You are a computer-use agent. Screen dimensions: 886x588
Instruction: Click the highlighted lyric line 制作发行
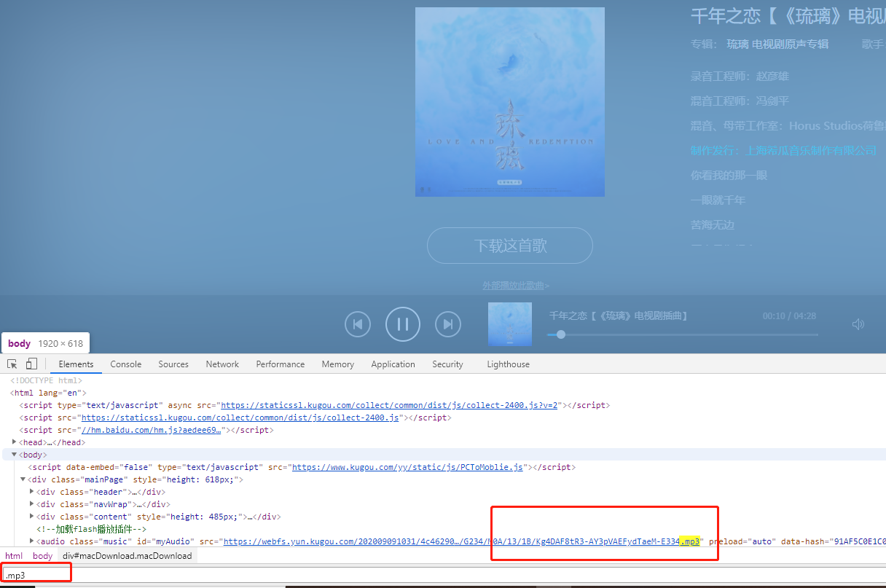coord(783,150)
